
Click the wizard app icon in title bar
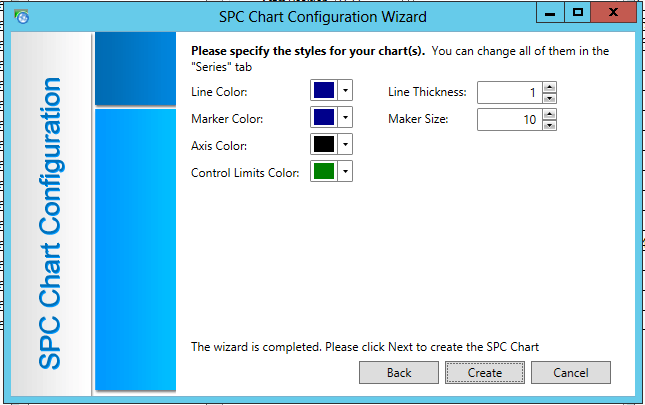(21, 17)
